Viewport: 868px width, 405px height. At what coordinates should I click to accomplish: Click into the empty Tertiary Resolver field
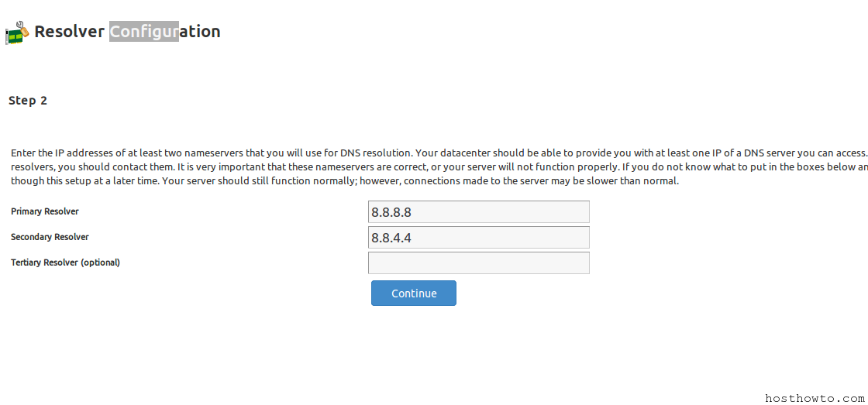pyautogui.click(x=478, y=263)
